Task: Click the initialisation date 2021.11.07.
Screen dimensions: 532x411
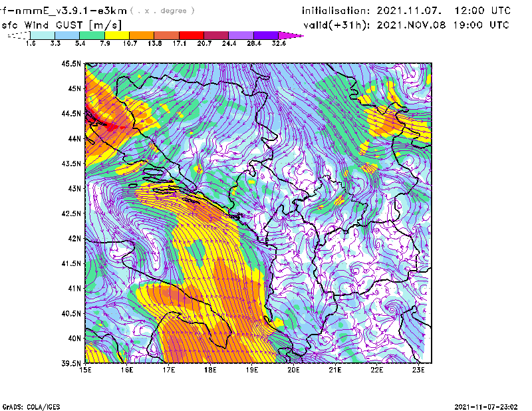Action: 409,11
